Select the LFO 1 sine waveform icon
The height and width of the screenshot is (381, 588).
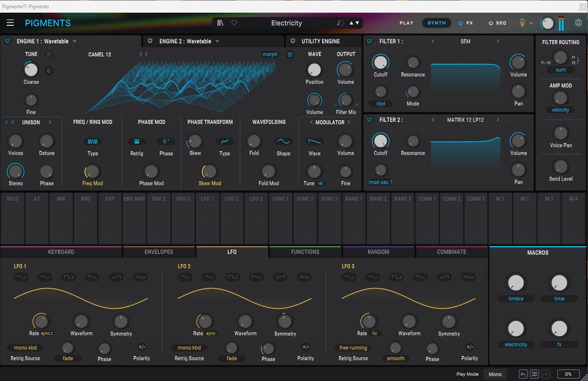[21, 277]
